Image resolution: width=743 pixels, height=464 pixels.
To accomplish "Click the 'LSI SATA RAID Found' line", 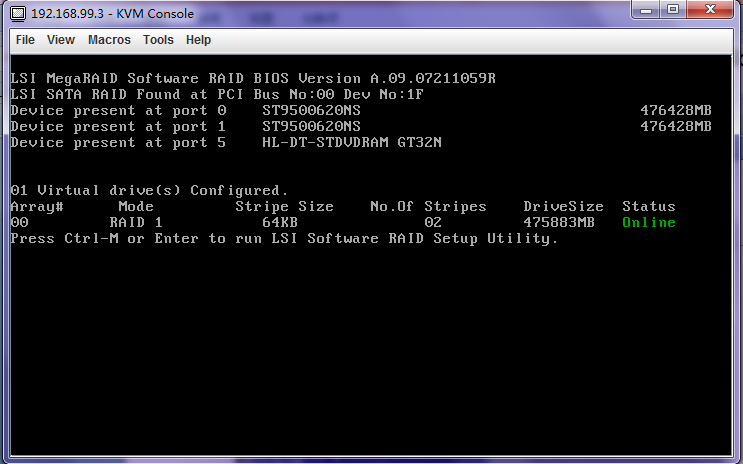I will [x=217, y=94].
